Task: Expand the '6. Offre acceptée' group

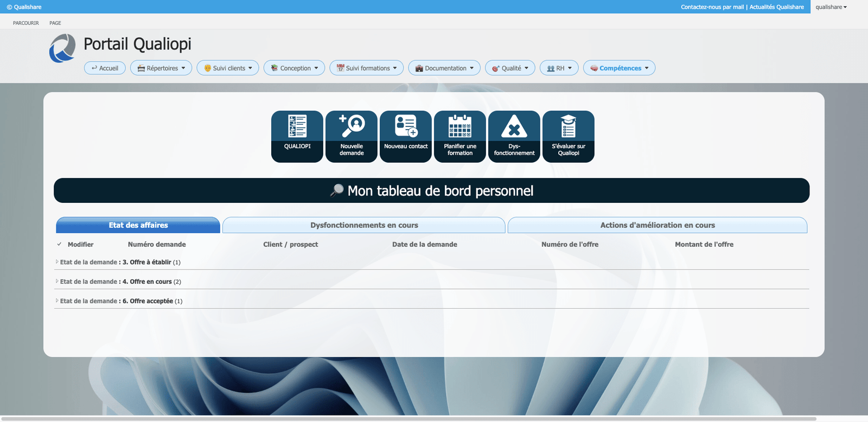Action: (x=57, y=301)
